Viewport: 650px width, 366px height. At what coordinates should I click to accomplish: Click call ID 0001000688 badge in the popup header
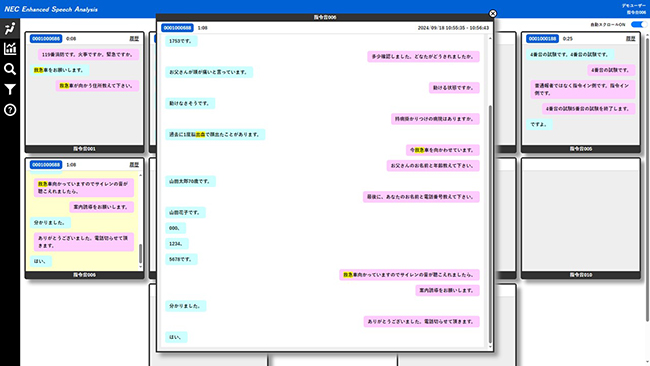(x=177, y=28)
